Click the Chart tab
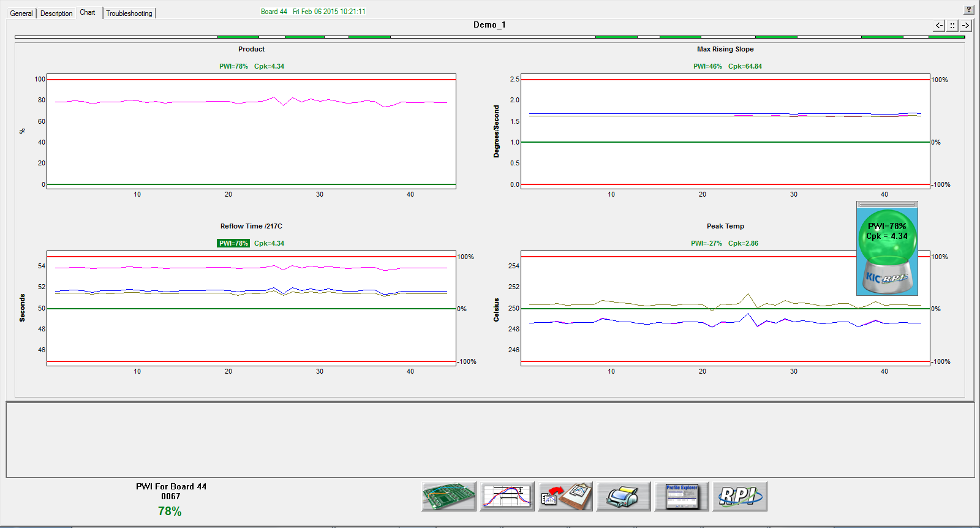The image size is (980, 528). point(88,12)
